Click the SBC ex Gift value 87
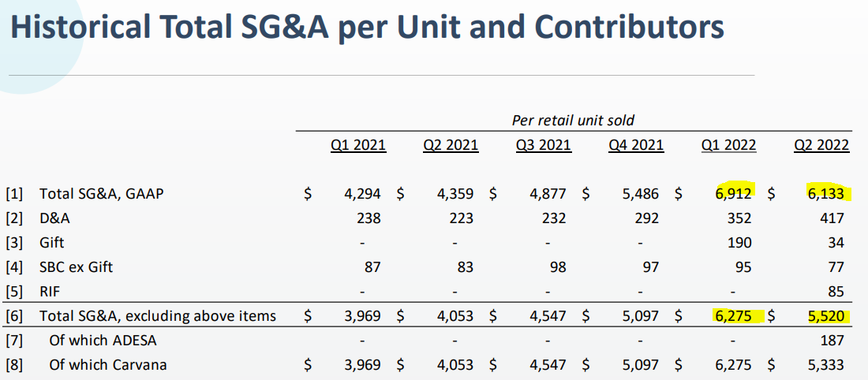The image size is (868, 380). pos(374,267)
